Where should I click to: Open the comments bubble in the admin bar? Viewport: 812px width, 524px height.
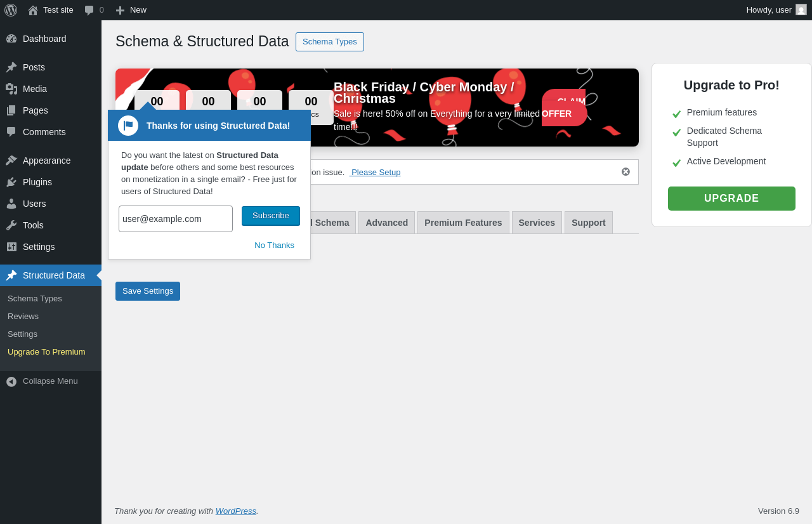pos(89,10)
